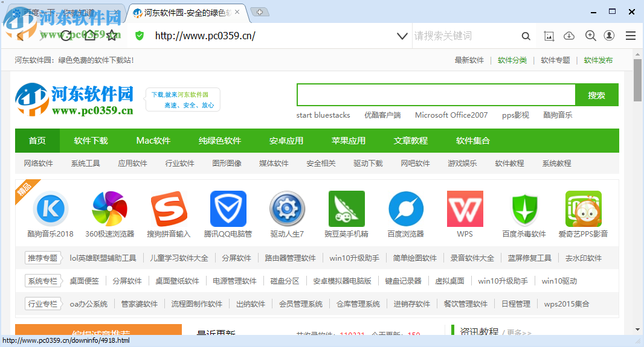Viewport: 644px width, 347px height.
Task: Expand the address bar URL dropdown arrow
Action: [x=402, y=36]
